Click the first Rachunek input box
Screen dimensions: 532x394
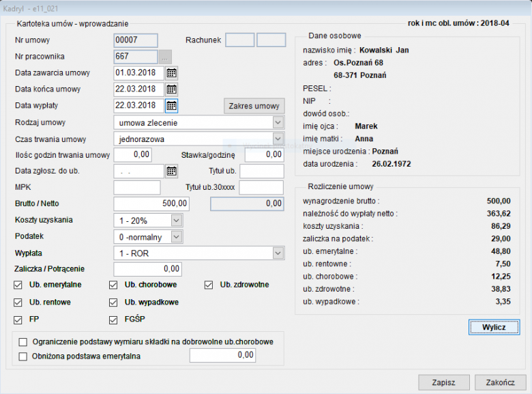pos(240,40)
